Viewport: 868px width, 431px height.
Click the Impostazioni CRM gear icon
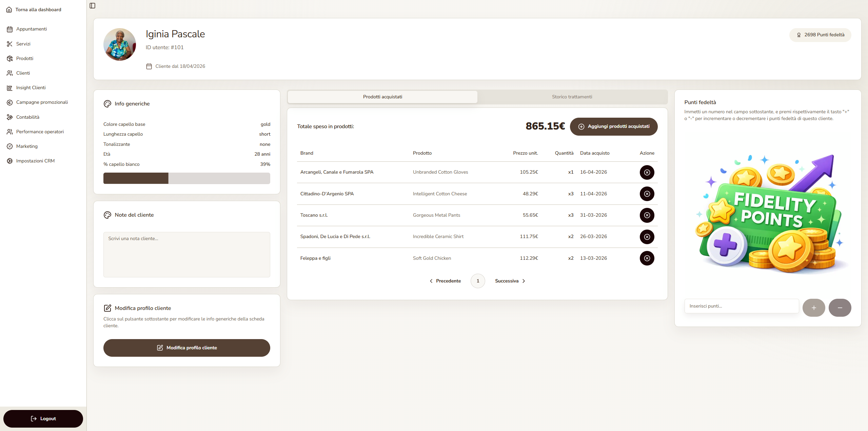[10, 161]
